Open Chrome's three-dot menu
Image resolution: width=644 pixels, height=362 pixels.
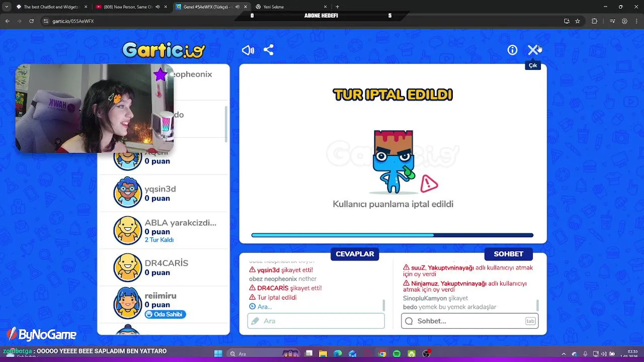[637, 21]
